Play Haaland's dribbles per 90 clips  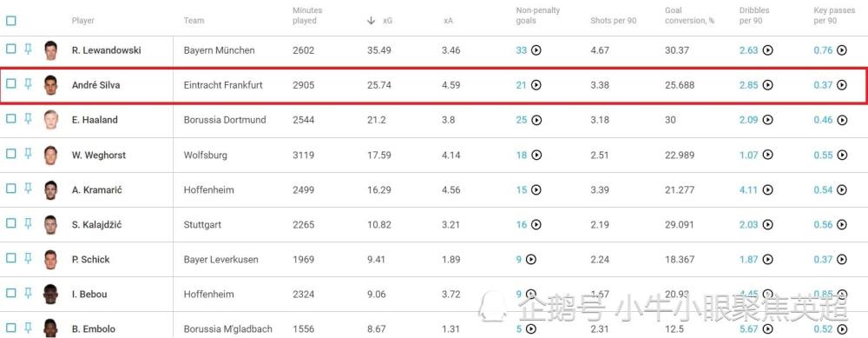tap(767, 120)
